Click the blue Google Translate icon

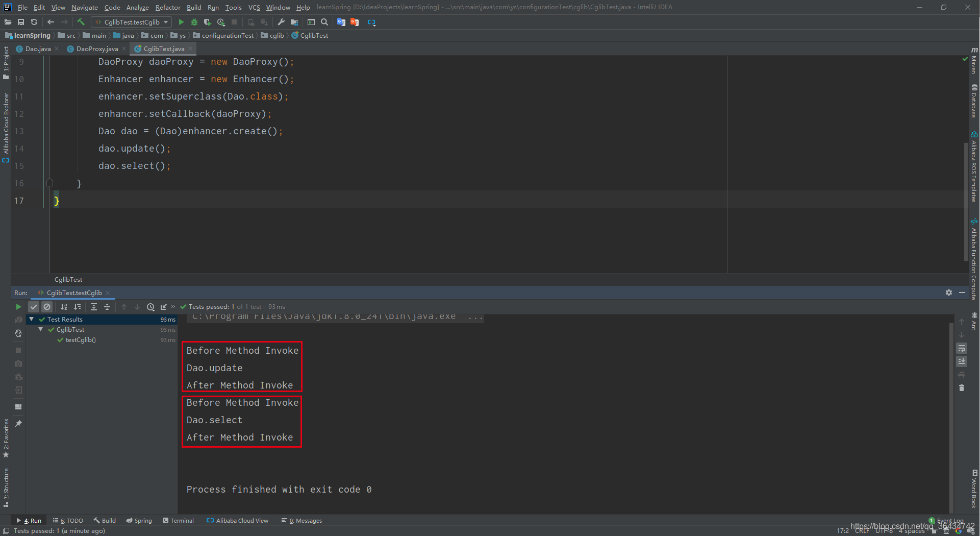point(341,22)
